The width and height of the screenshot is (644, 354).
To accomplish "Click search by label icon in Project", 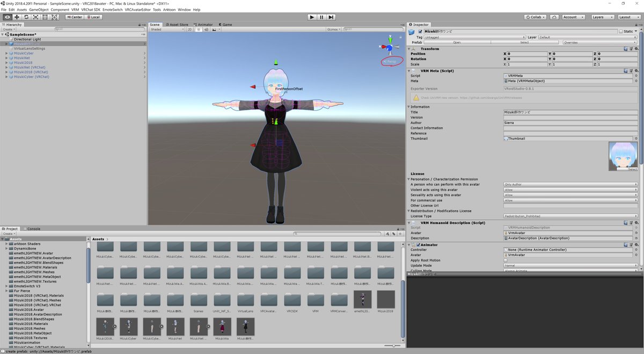I will pos(394,234).
